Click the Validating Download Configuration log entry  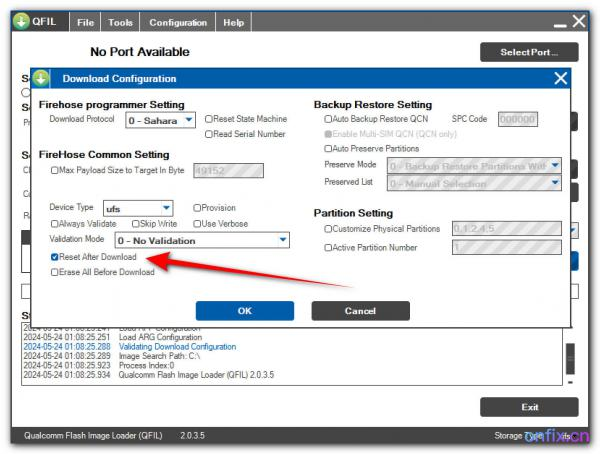(178, 347)
